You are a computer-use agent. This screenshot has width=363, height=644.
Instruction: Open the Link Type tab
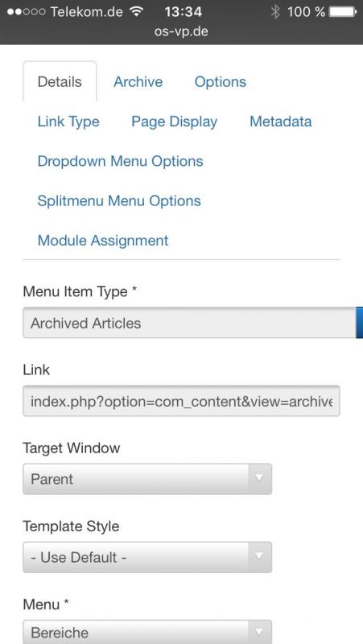[x=68, y=122]
